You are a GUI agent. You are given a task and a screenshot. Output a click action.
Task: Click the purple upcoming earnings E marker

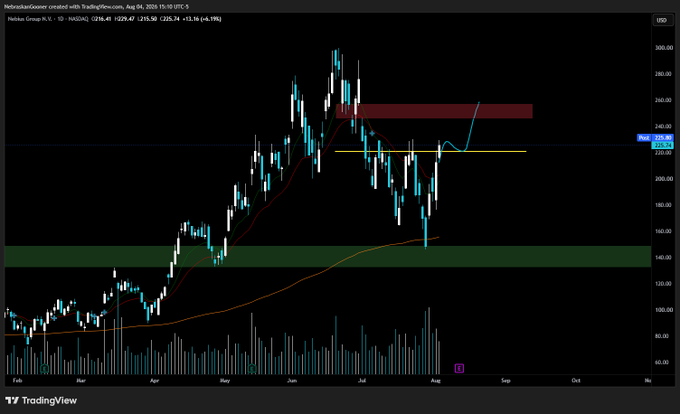(459, 368)
